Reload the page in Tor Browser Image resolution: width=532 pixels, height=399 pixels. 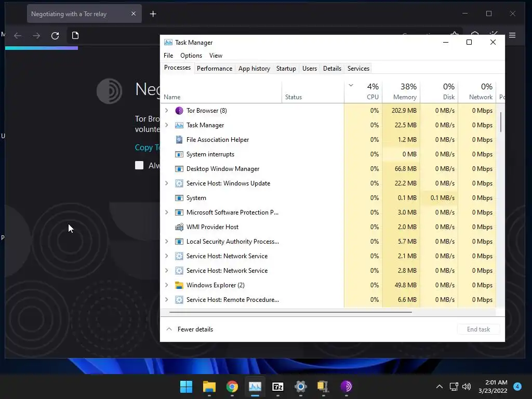tap(55, 36)
